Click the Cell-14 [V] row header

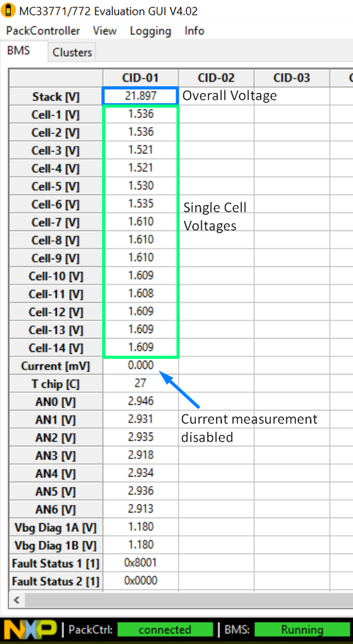pyautogui.click(x=56, y=348)
